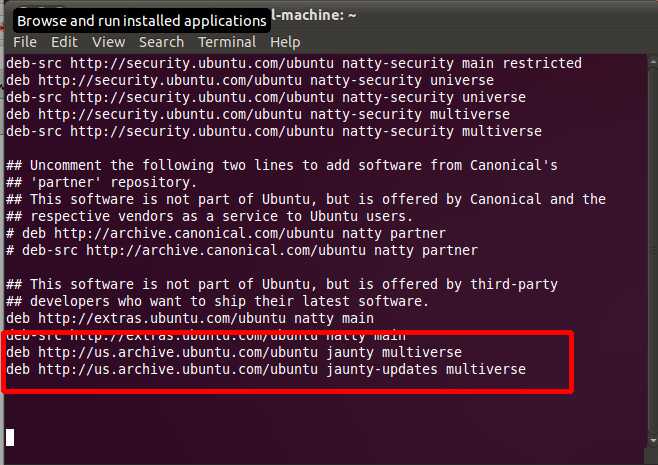
Task: Click 'offered by Canonical and the' comment line
Action: click(306, 199)
